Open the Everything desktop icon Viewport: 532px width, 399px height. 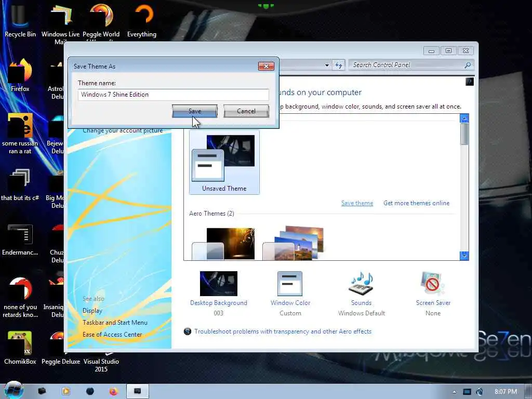[x=142, y=20]
